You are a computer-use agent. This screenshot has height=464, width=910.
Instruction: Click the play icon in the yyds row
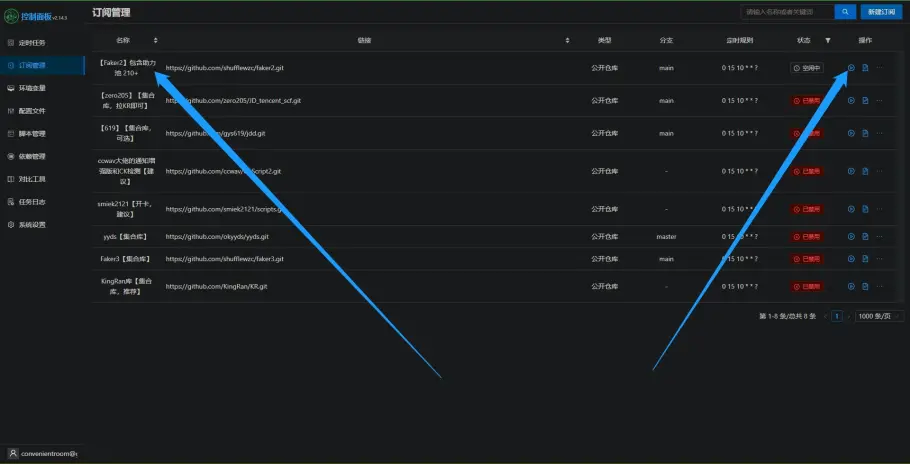tap(851, 237)
